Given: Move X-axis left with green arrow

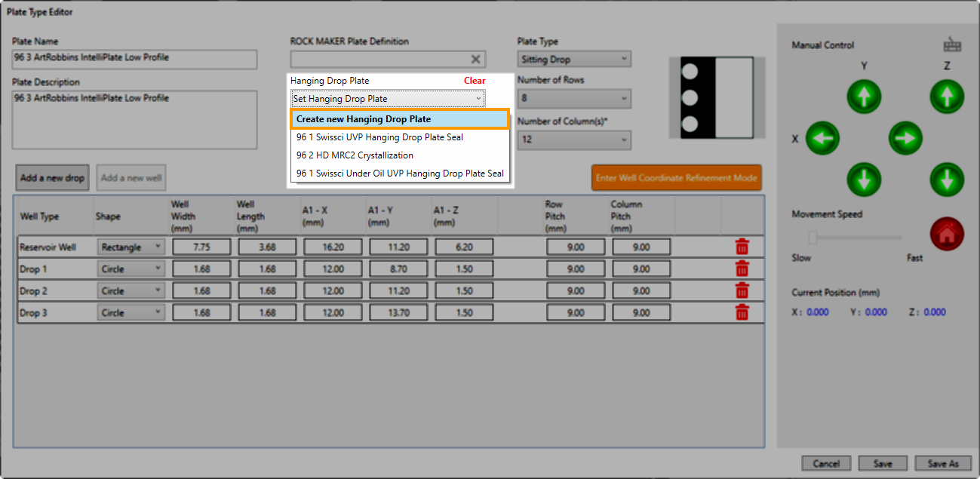Looking at the screenshot, I should (x=822, y=138).
